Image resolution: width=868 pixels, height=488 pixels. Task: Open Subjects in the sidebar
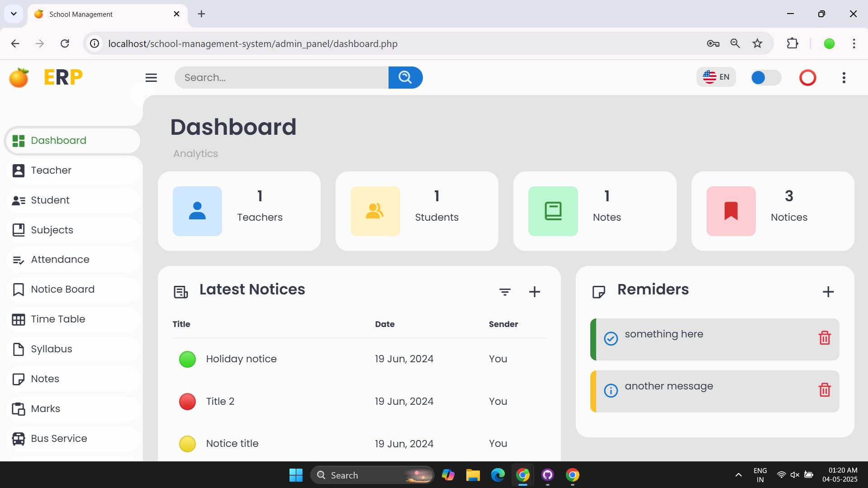(x=72, y=230)
